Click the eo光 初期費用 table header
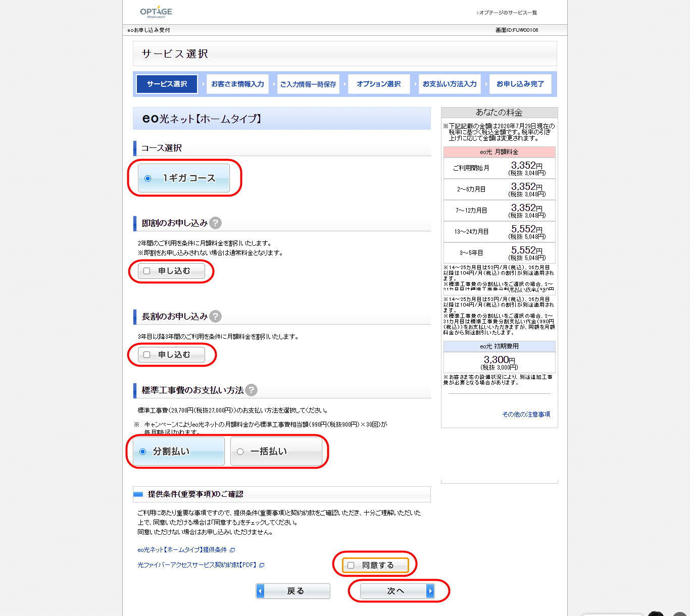This screenshot has width=690, height=616. pos(499,346)
